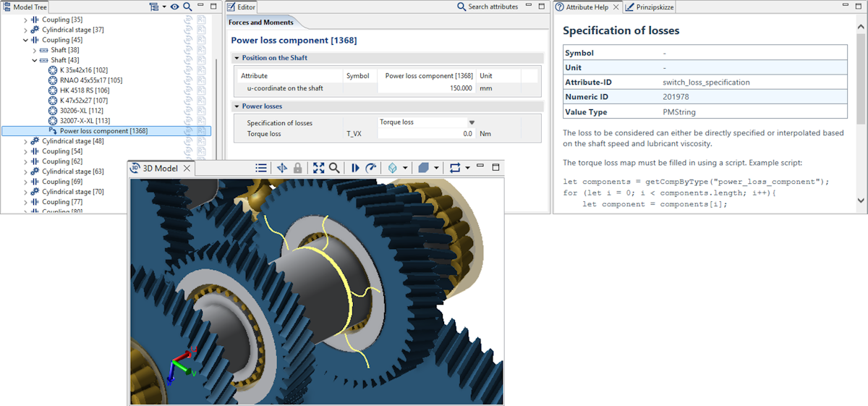868x406 pixels.
Task: Open dropdown next to the blue solid cube
Action: 437,168
